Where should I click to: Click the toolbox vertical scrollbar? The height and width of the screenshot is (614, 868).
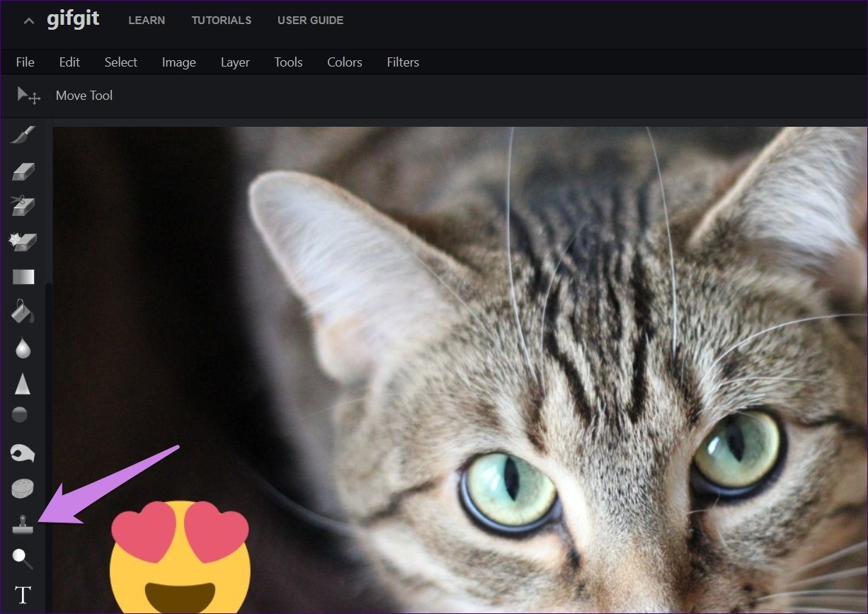48,446
